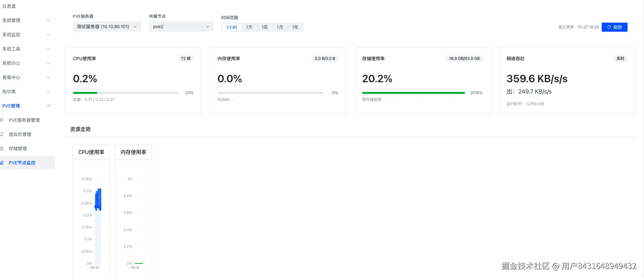Click the CPU使用率 progress bar
This screenshot has height=278, width=644.
coord(125,93)
